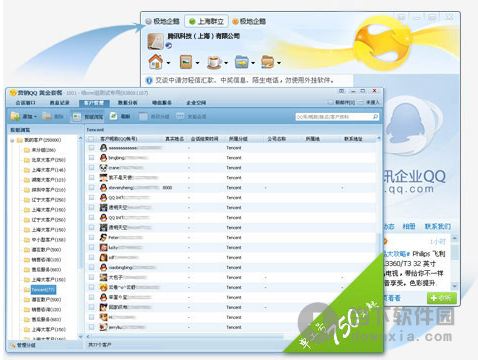The image size is (478, 360).
Task: Switch to the 会话窗口 tab
Action: 25,103
